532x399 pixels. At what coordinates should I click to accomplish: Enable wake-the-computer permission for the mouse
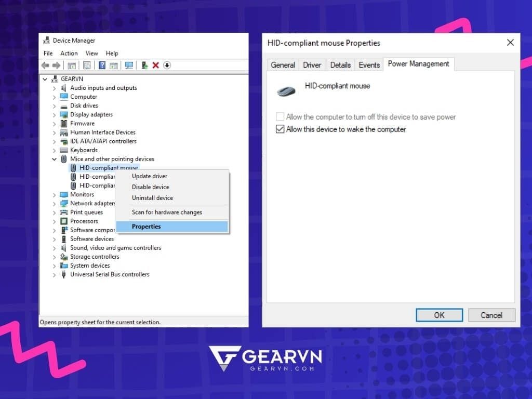pos(280,129)
